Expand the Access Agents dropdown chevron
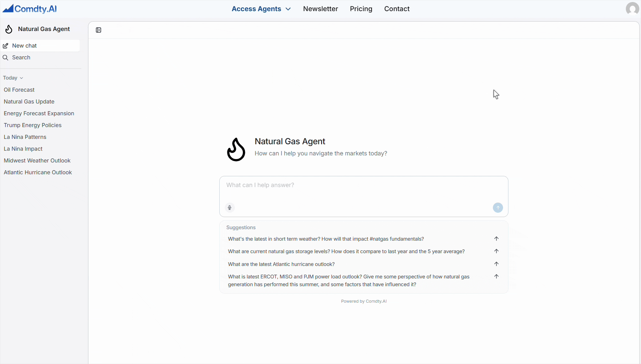Viewport: 641px width, 364px height. [288, 9]
